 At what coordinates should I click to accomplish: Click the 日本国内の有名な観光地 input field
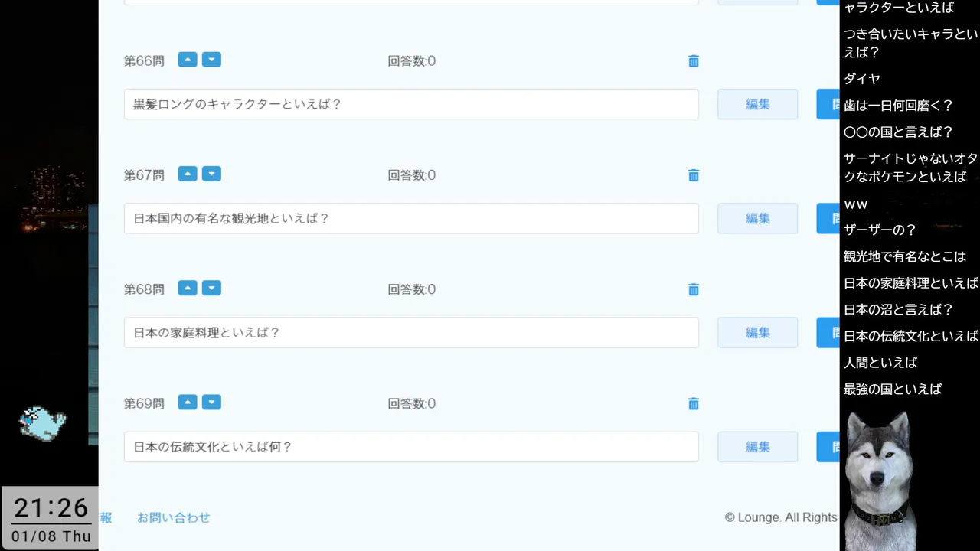pos(411,218)
